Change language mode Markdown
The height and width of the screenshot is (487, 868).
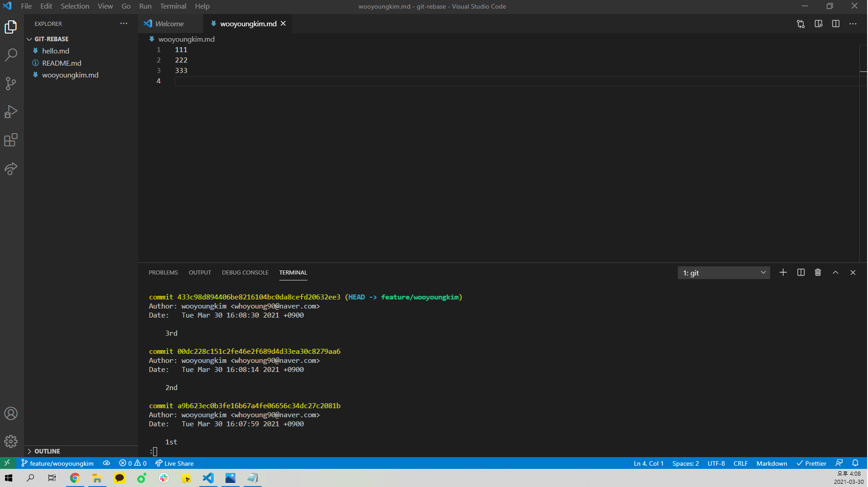tap(772, 463)
